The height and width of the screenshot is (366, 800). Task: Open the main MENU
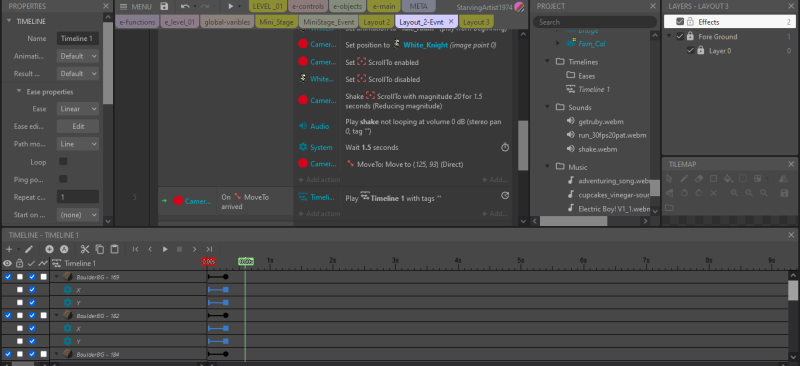click(135, 7)
